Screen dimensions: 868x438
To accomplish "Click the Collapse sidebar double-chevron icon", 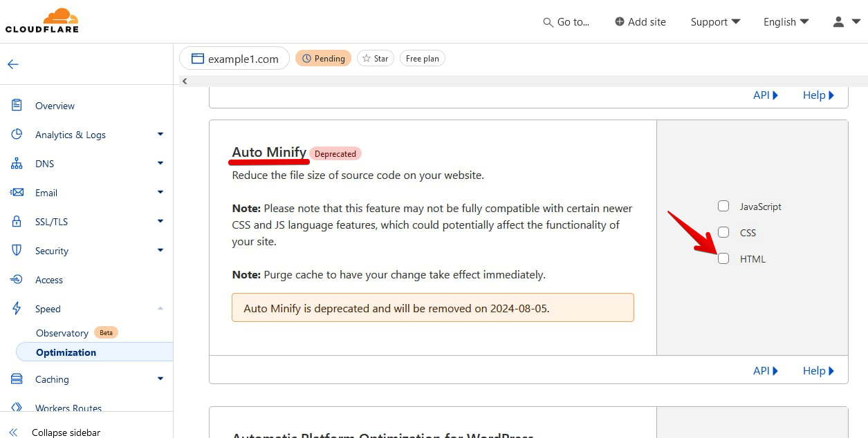I will point(13,432).
